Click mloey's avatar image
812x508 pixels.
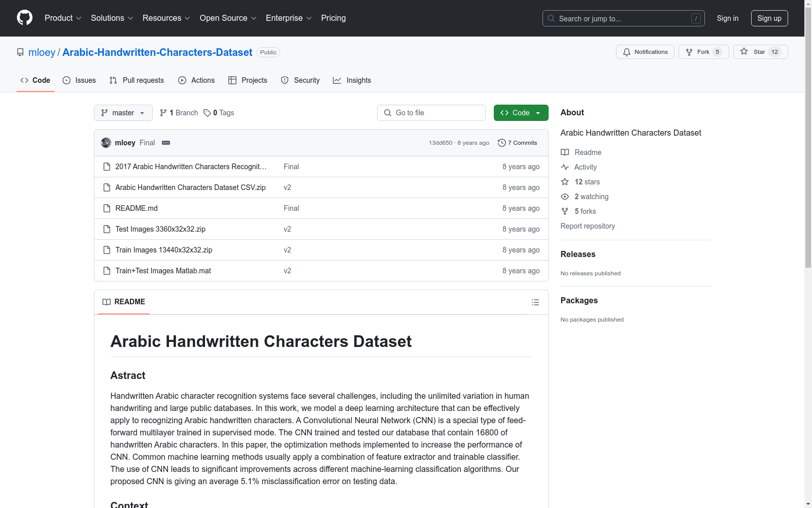(106, 143)
